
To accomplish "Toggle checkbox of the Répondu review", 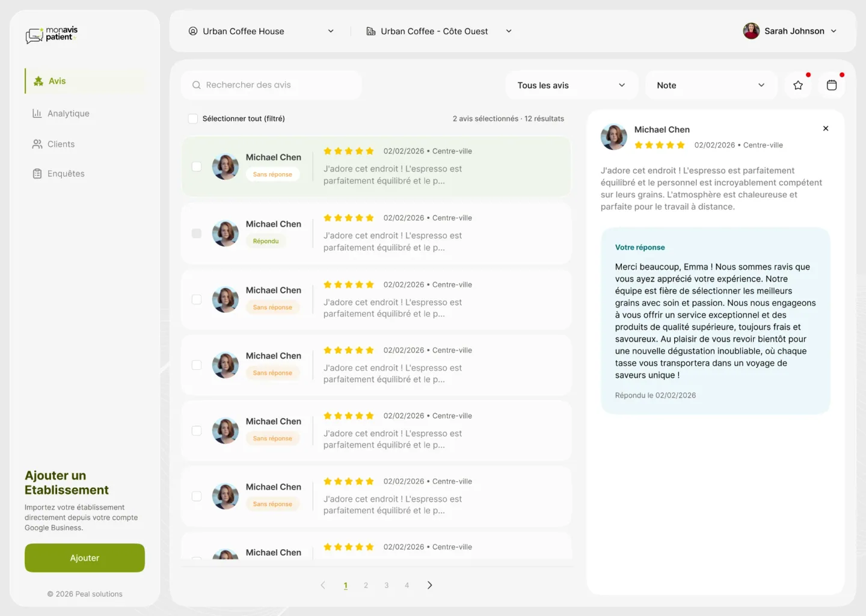I will [x=197, y=233].
